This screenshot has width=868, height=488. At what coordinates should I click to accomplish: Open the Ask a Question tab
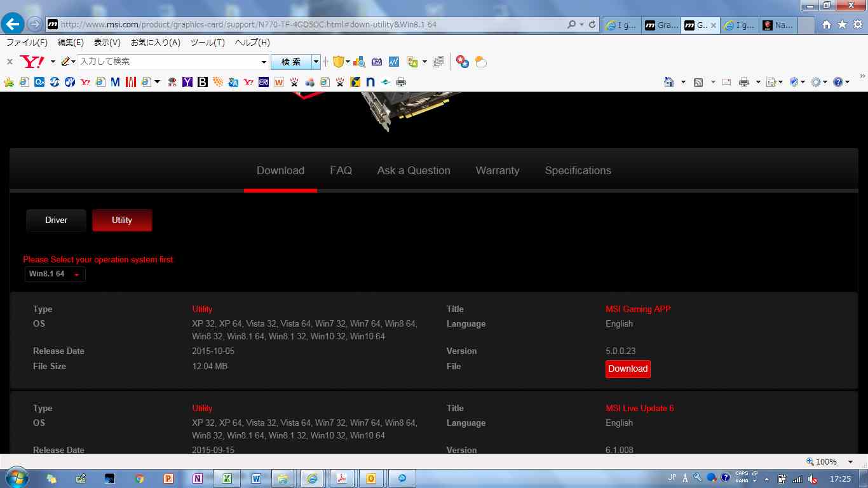(x=414, y=170)
